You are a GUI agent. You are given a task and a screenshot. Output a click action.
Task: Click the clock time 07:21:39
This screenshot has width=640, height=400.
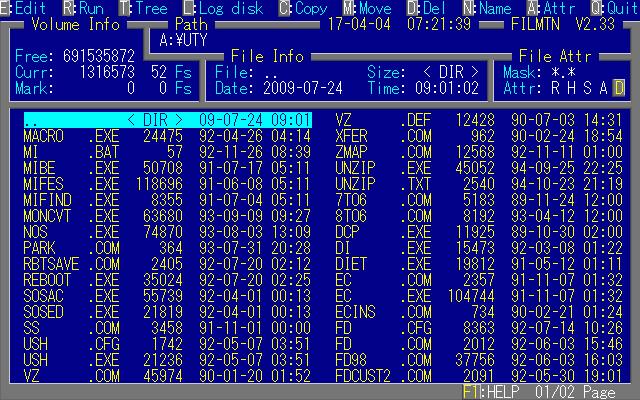[439, 24]
